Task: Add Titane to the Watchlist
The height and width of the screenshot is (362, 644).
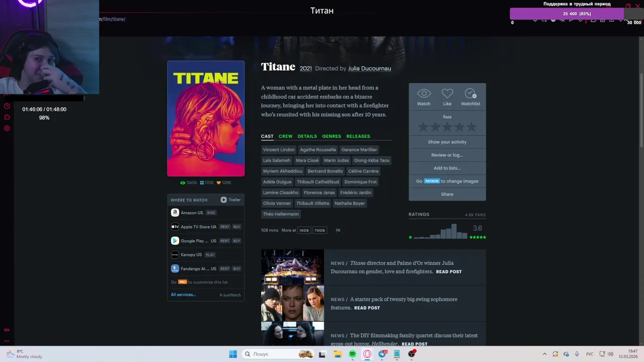Action: pos(470,94)
